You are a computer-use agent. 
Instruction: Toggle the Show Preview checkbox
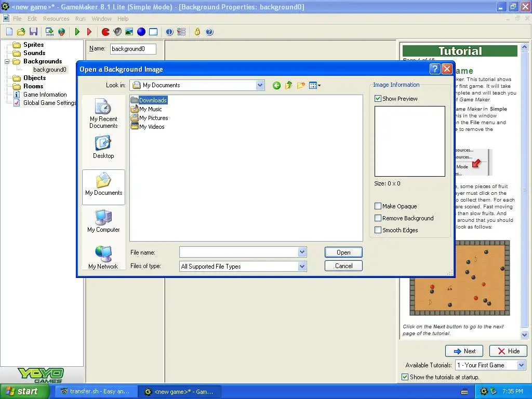pyautogui.click(x=378, y=98)
